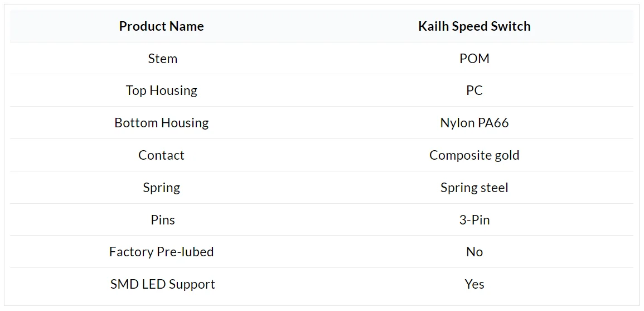The width and height of the screenshot is (644, 311).
Task: Click the No value cell
Action: 474,252
